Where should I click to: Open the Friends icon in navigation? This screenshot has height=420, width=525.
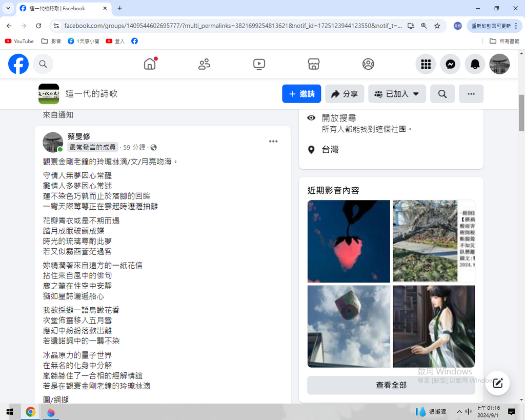204,64
